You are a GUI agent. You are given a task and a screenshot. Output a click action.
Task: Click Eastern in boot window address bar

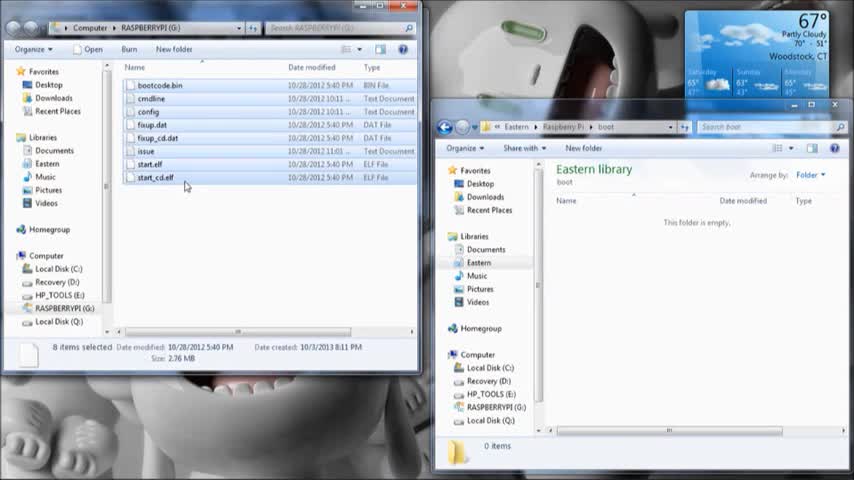pyautogui.click(x=516, y=127)
